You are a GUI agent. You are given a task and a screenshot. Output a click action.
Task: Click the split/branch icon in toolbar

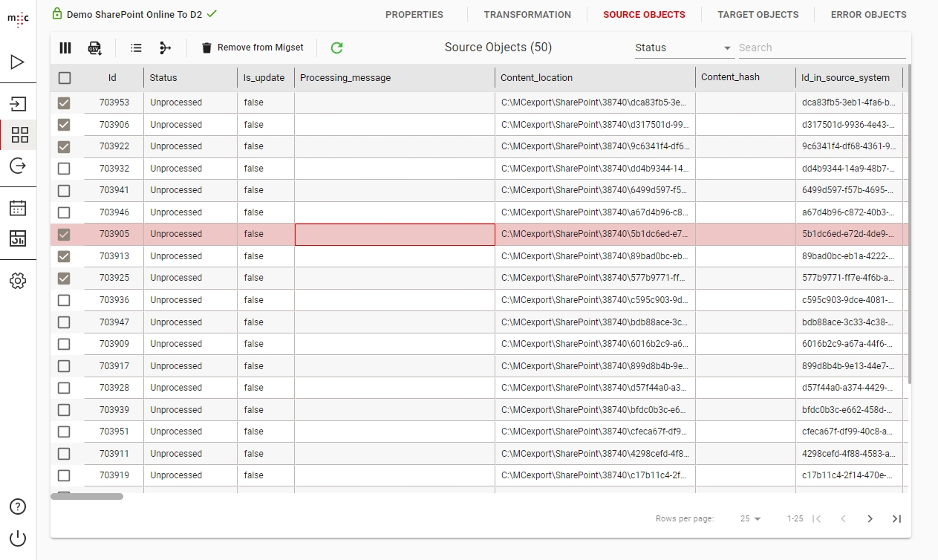[x=165, y=48]
